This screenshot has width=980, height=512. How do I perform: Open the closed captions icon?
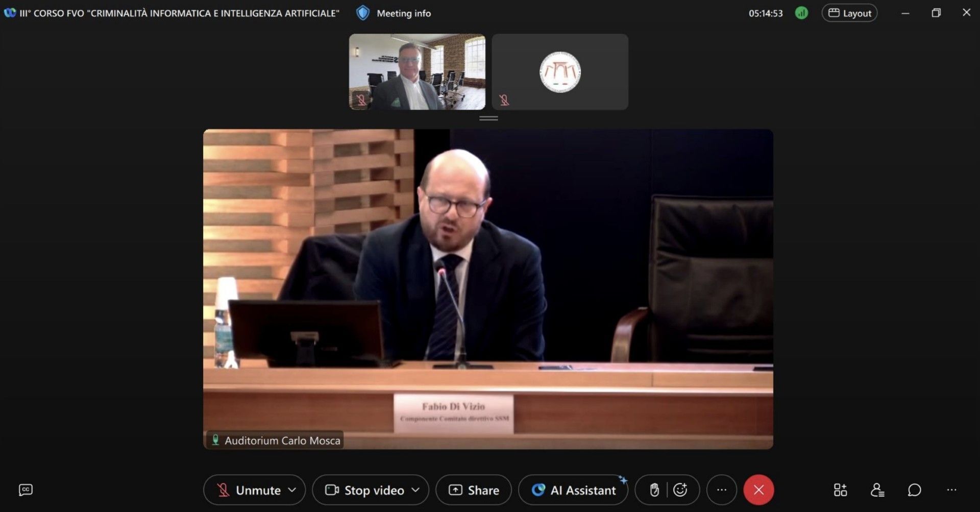[x=26, y=490]
